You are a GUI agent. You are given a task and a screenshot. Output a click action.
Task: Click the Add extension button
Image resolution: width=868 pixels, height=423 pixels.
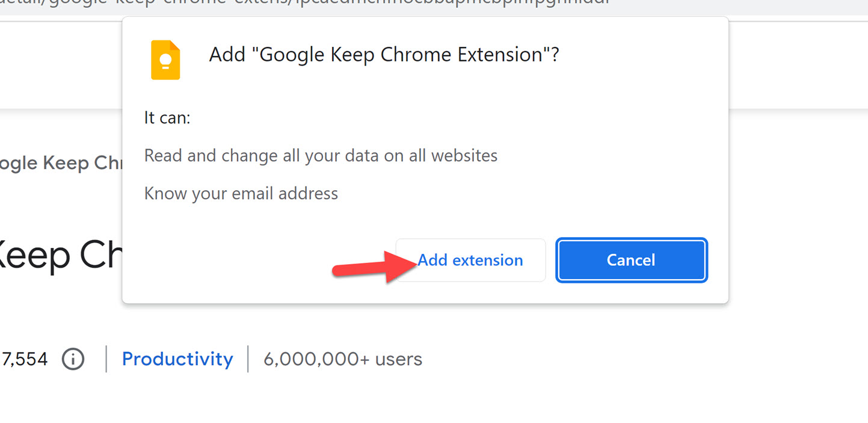pos(470,260)
